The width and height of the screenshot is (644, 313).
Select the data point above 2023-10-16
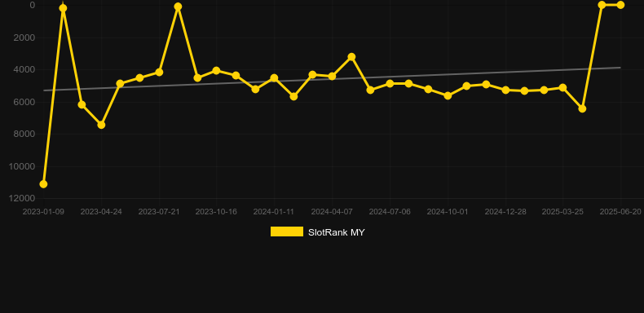pos(217,71)
